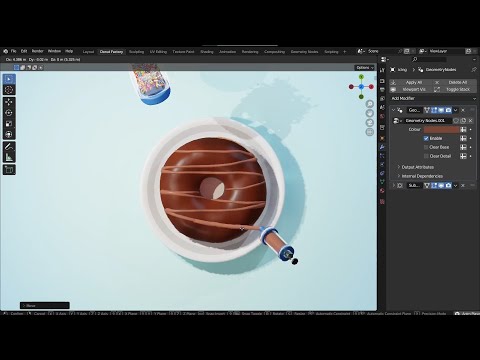Open the Render menu
The height and width of the screenshot is (360, 480).
pos(37,51)
